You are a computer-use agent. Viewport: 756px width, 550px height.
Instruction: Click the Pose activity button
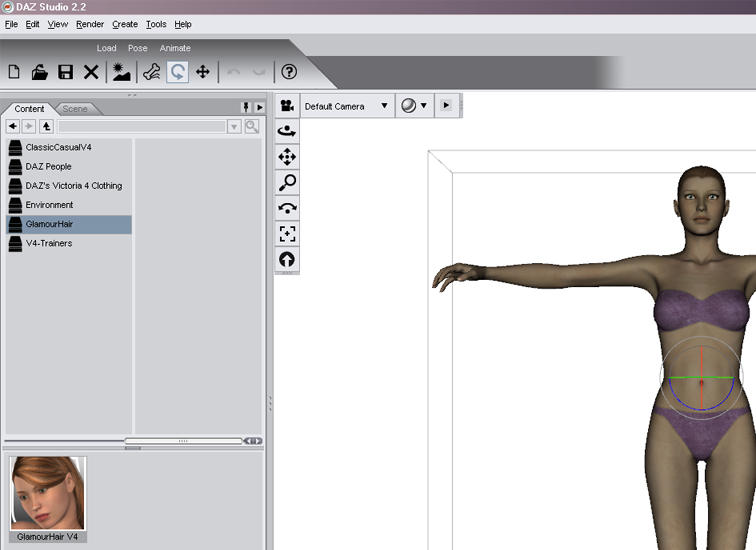coord(138,48)
